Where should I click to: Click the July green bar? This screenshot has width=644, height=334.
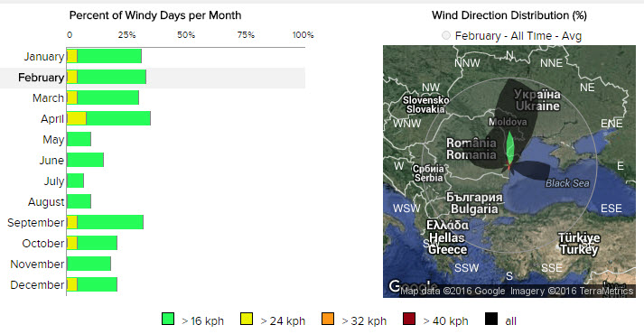[x=76, y=181]
